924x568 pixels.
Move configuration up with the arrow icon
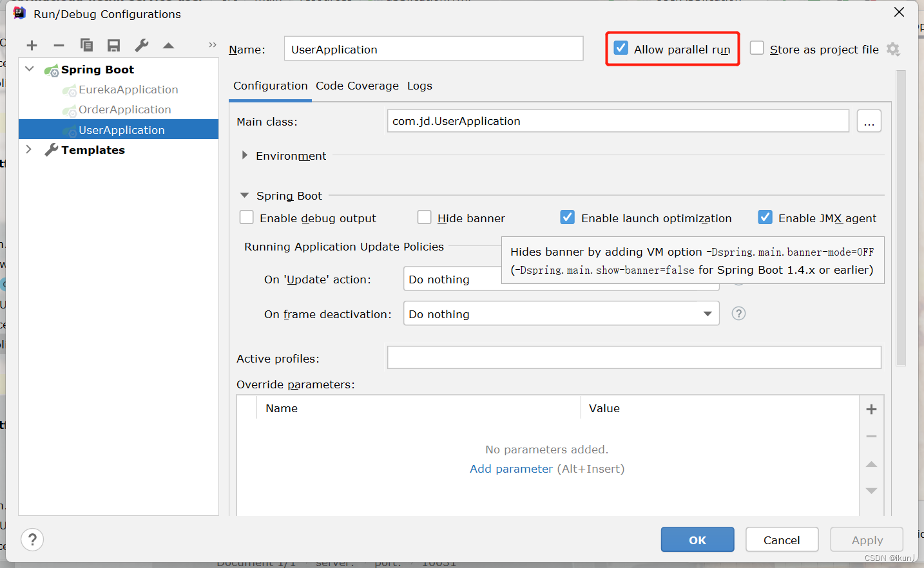point(169,45)
